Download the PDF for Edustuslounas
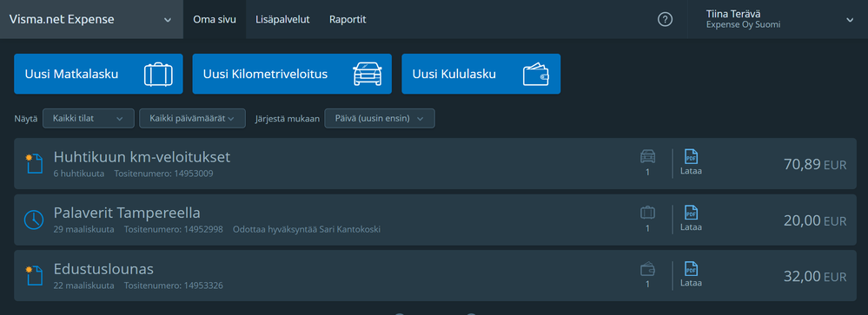Screen dimensions: 868x315 (x=691, y=274)
